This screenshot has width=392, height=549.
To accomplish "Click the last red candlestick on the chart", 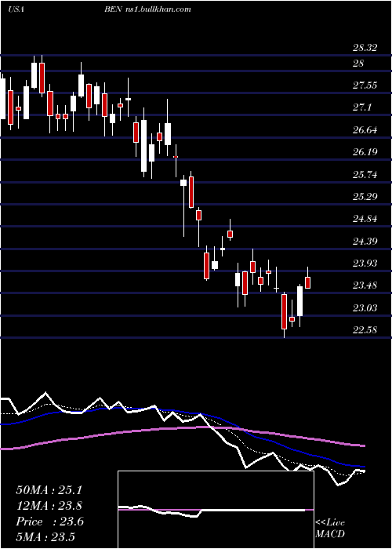I will pyautogui.click(x=307, y=282).
